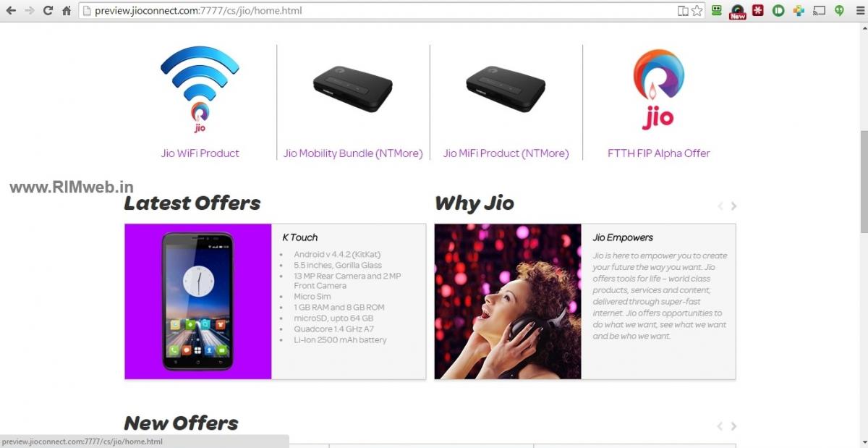The height and width of the screenshot is (448, 868).
Task: Reload the page with refresh icon
Action: [48, 11]
